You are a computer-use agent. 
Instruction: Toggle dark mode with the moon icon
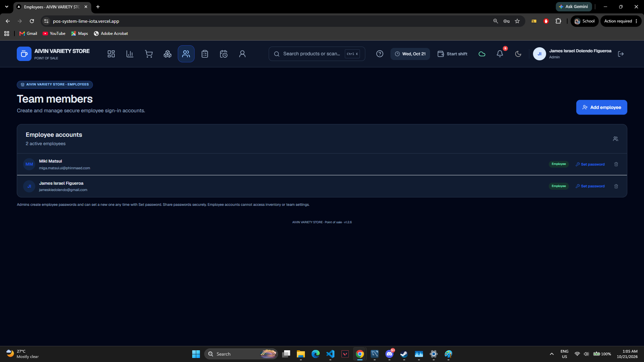[518, 54]
